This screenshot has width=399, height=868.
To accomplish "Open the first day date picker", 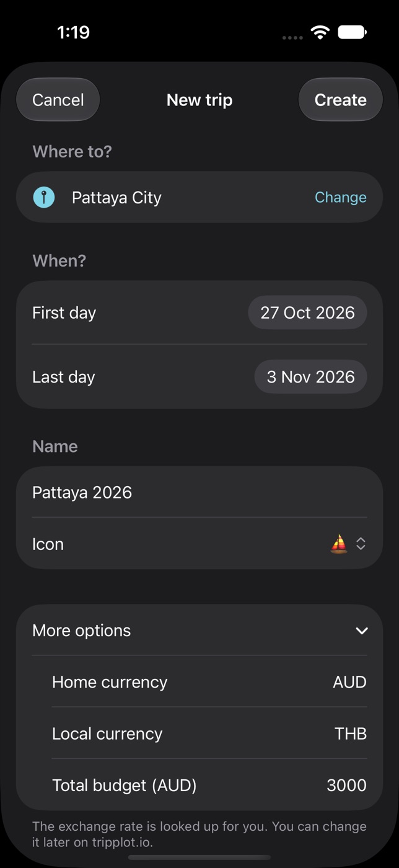I will (x=307, y=312).
